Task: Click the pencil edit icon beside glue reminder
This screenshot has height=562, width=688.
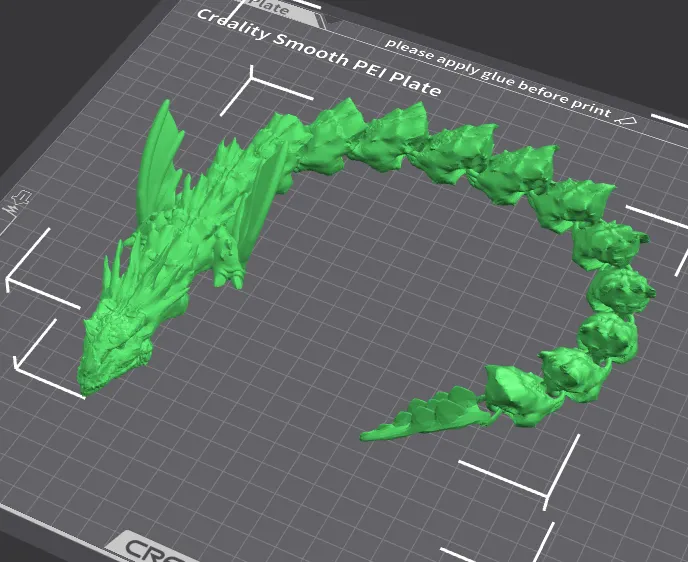Action: coord(627,119)
